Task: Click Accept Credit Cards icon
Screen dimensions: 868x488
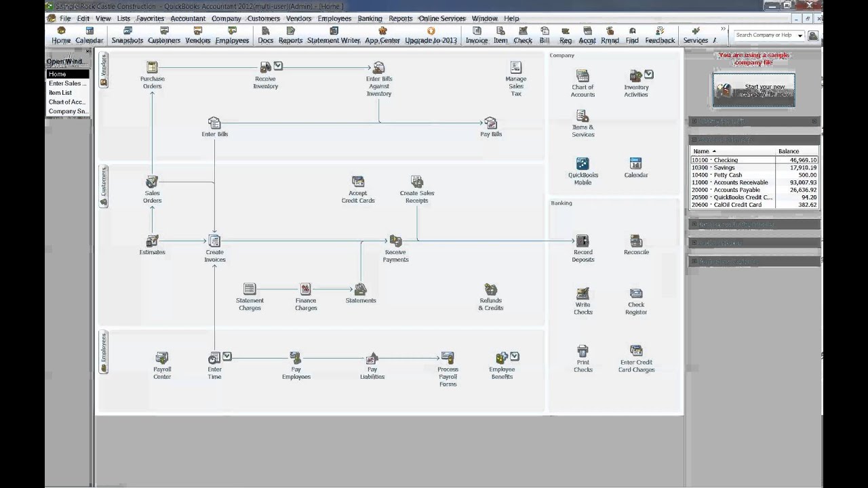Action: [358, 182]
